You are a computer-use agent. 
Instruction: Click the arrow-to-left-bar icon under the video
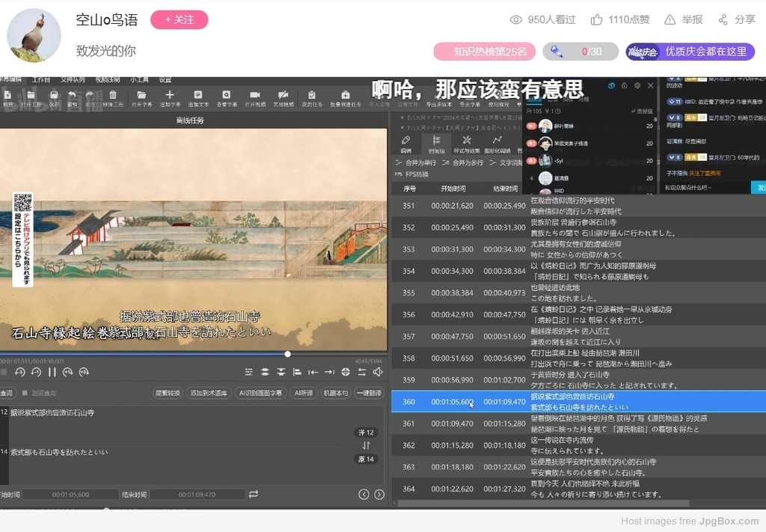click(313, 373)
